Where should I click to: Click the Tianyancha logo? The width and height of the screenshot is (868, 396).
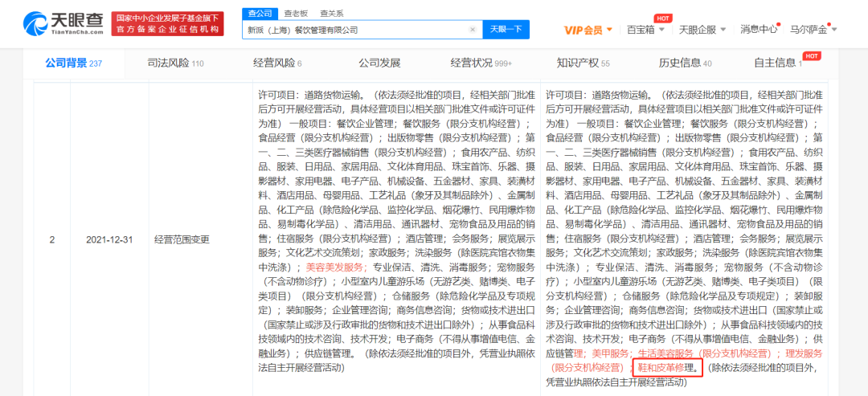point(63,23)
